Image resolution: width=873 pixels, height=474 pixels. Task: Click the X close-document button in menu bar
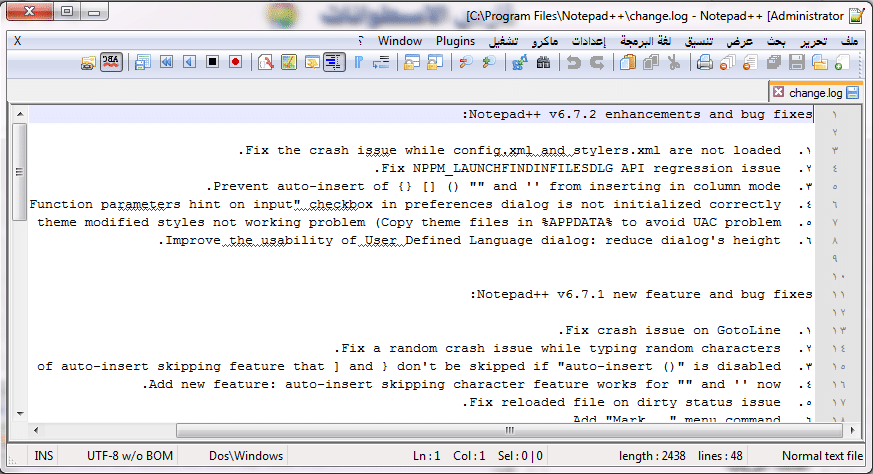click(x=18, y=41)
